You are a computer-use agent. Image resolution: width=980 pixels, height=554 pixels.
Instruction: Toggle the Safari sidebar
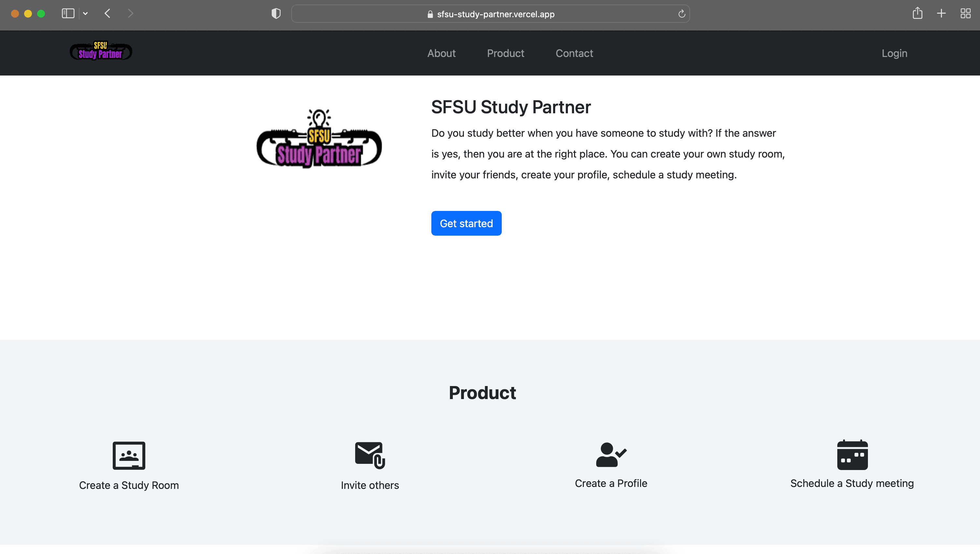pyautogui.click(x=68, y=14)
